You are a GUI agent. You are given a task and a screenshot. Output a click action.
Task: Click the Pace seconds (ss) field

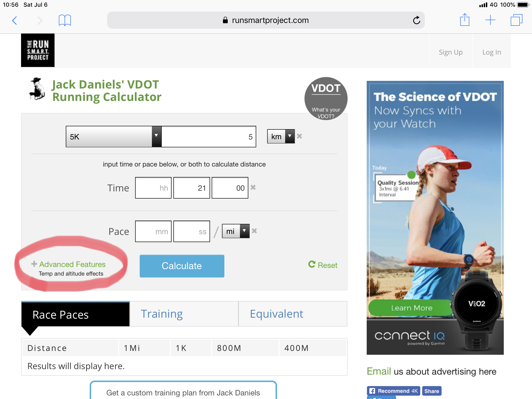click(191, 231)
